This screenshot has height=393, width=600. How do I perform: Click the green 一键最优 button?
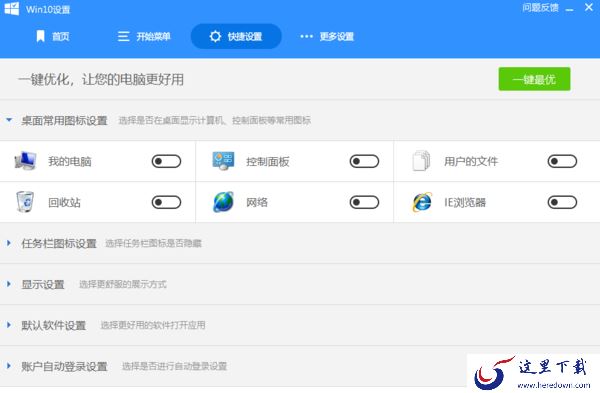tap(534, 79)
